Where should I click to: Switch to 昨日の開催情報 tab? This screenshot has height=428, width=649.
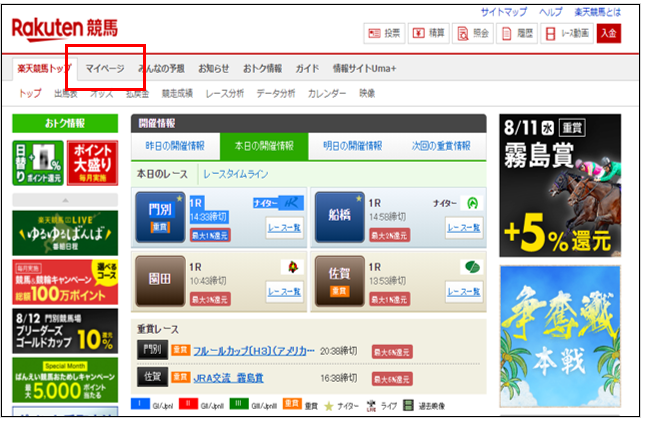(177, 147)
